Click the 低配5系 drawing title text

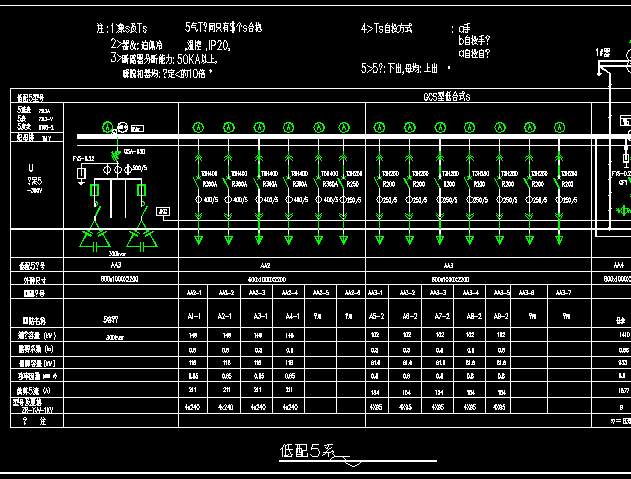307,451
